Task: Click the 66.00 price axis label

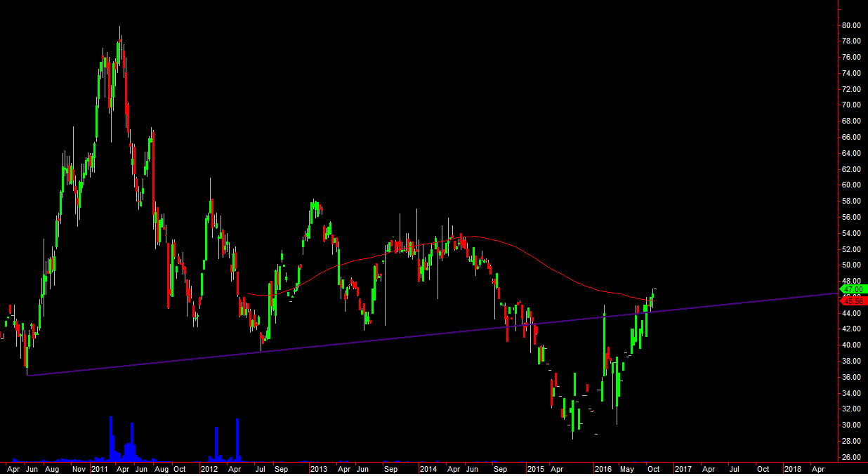Action: [851, 138]
